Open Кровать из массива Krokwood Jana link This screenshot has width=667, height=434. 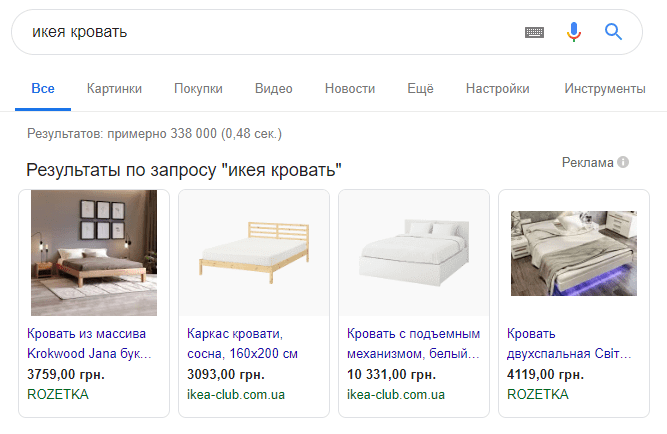point(89,343)
